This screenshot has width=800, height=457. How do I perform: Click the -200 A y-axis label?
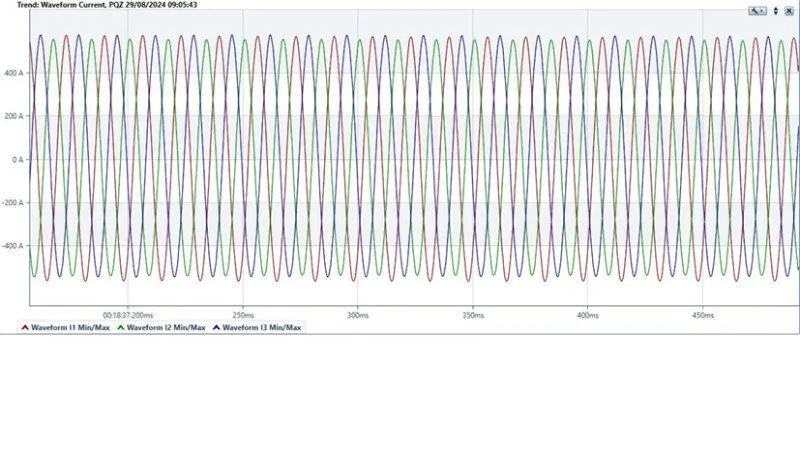click(x=13, y=202)
